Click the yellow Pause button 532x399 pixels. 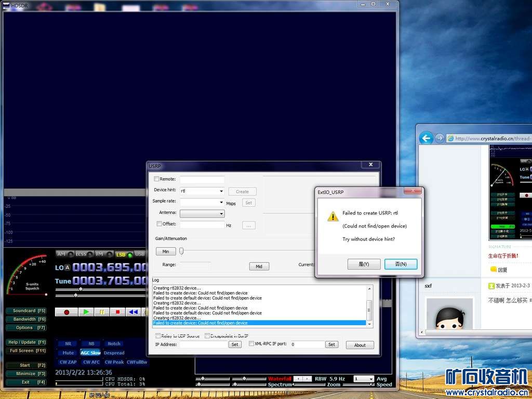point(102,312)
